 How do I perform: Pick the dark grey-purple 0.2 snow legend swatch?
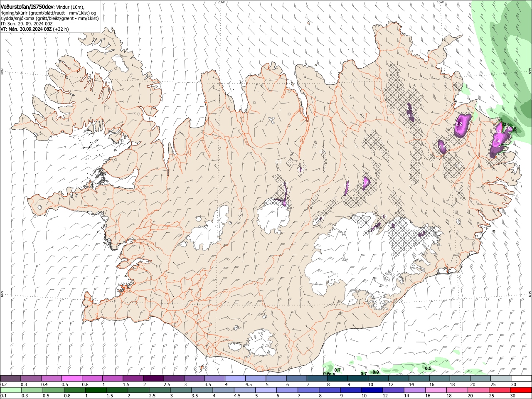click(x=10, y=378)
